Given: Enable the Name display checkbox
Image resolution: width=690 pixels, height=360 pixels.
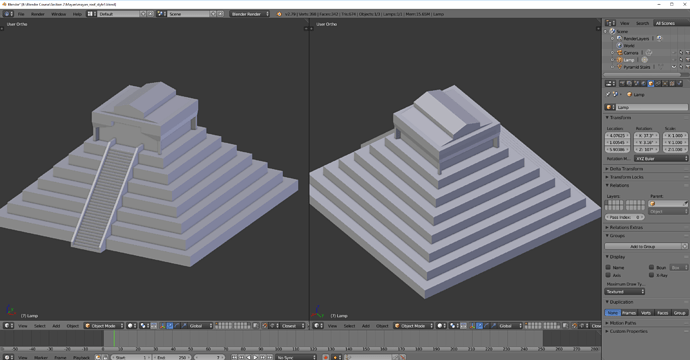Looking at the screenshot, I should coord(608,267).
